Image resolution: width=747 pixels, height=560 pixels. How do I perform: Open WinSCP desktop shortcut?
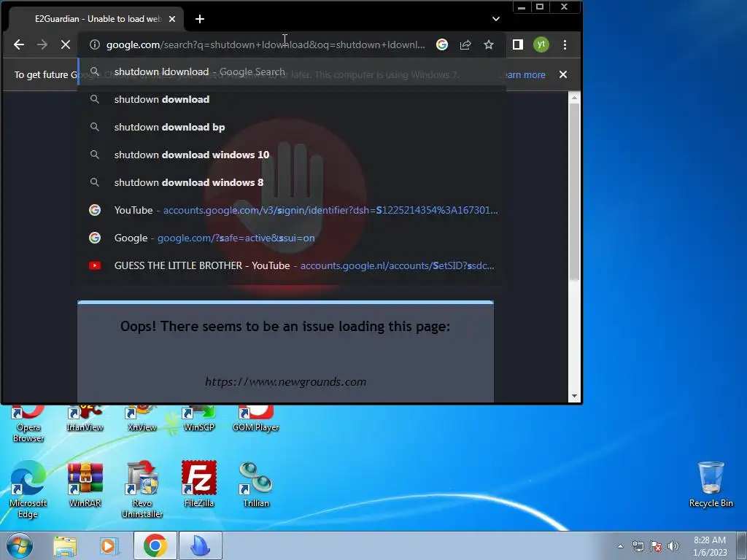click(199, 419)
